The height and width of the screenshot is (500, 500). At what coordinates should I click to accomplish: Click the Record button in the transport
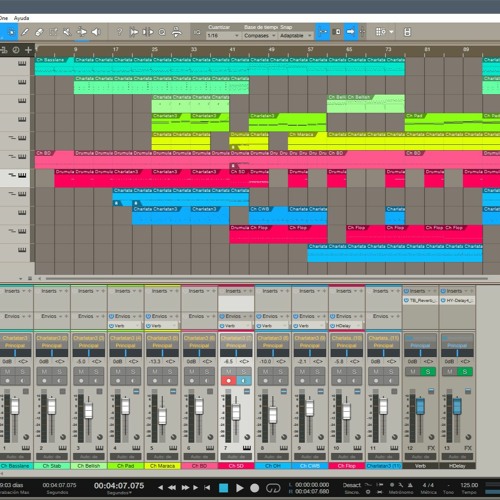[255, 488]
